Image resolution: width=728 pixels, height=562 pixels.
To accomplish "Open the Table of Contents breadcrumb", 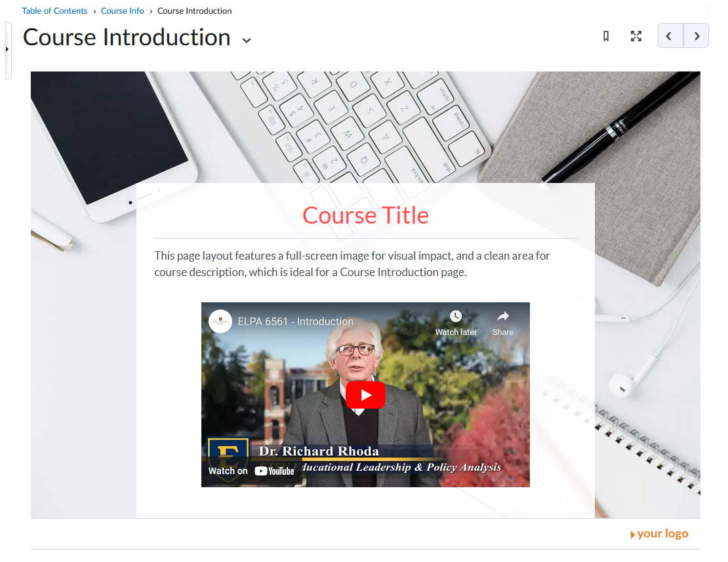I will 55,10.
